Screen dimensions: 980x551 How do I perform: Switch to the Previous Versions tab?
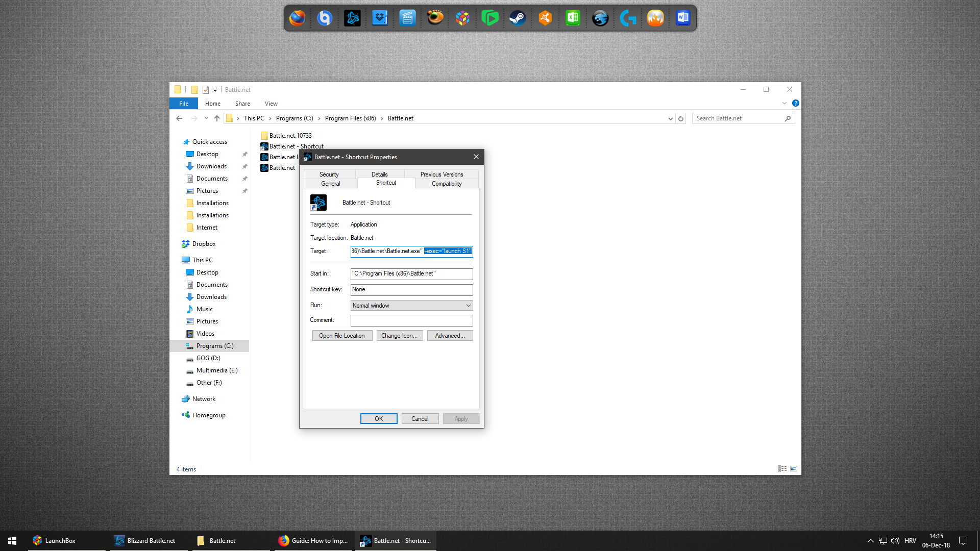click(442, 174)
